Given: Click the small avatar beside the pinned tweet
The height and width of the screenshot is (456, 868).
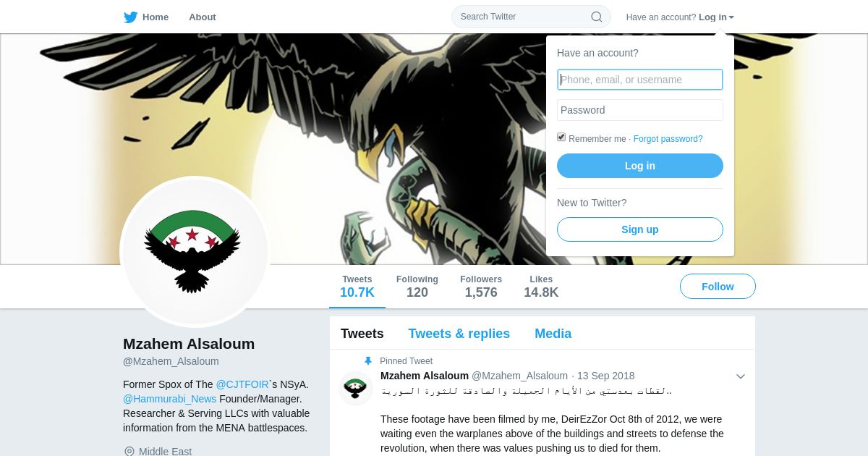Looking at the screenshot, I should (355, 388).
